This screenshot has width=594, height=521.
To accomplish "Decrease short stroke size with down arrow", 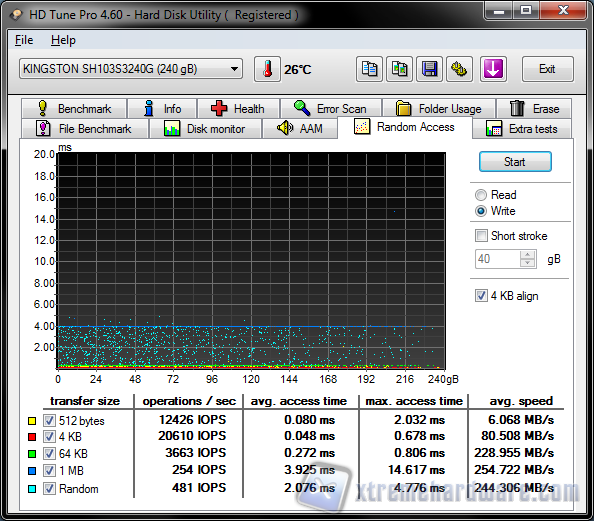I will tap(528, 263).
